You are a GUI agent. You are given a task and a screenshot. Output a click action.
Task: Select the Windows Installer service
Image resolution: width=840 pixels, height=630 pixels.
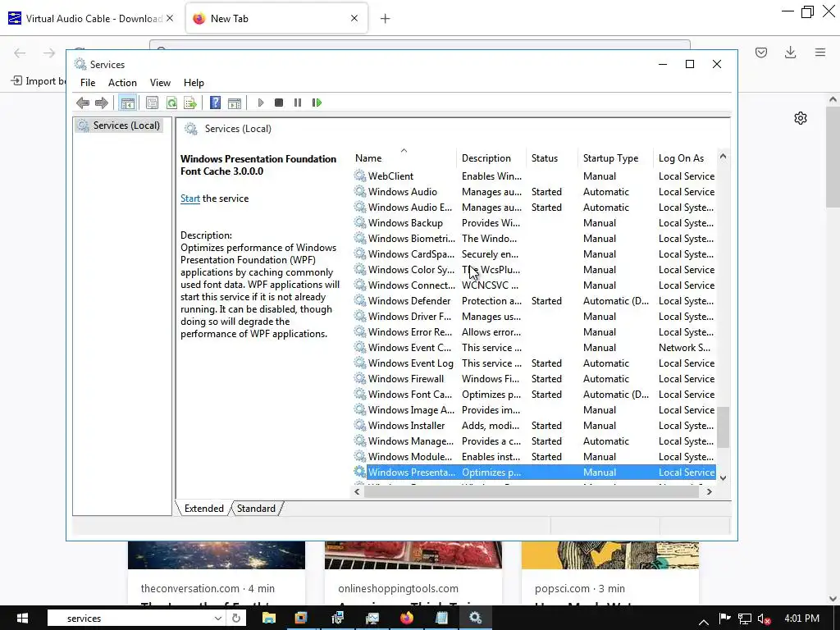pyautogui.click(x=534, y=426)
